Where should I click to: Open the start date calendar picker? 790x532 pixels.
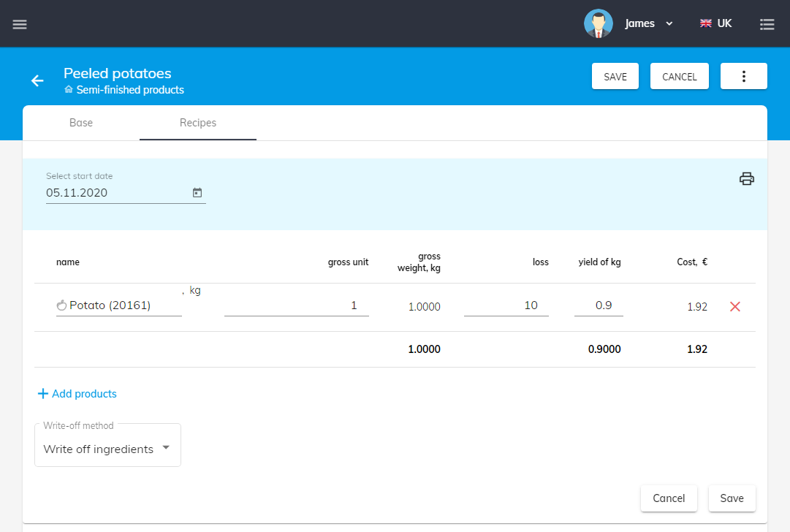pos(197,193)
